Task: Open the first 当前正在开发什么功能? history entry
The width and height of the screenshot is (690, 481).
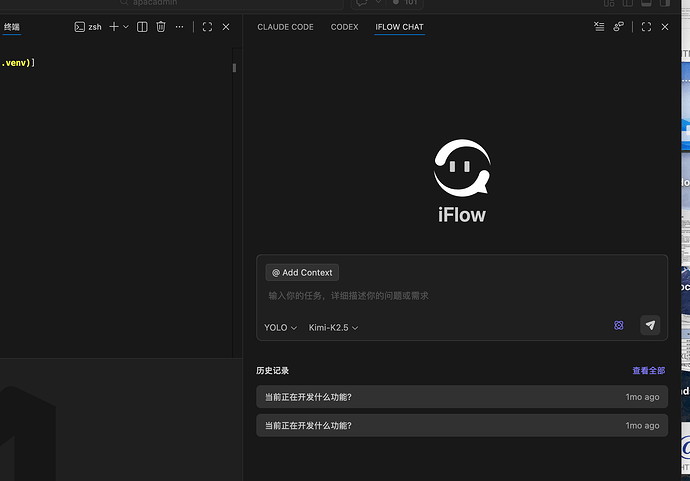Action: (x=462, y=397)
